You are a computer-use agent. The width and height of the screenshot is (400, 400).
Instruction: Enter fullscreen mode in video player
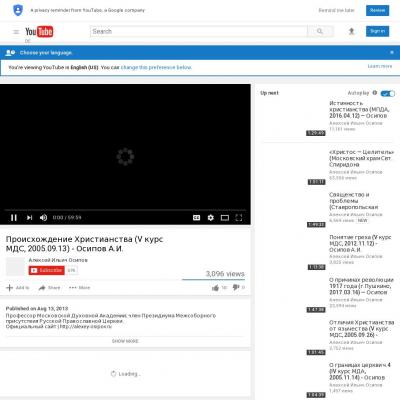coord(239,218)
